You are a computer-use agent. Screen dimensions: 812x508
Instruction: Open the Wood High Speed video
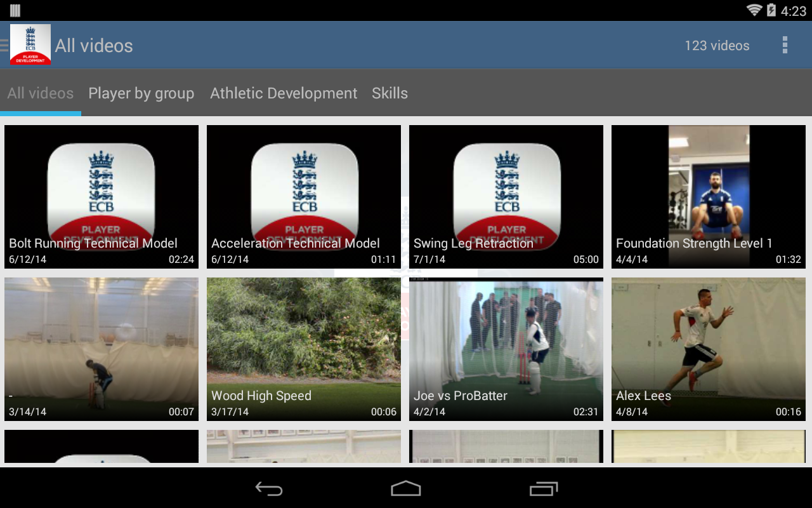pyautogui.click(x=304, y=349)
